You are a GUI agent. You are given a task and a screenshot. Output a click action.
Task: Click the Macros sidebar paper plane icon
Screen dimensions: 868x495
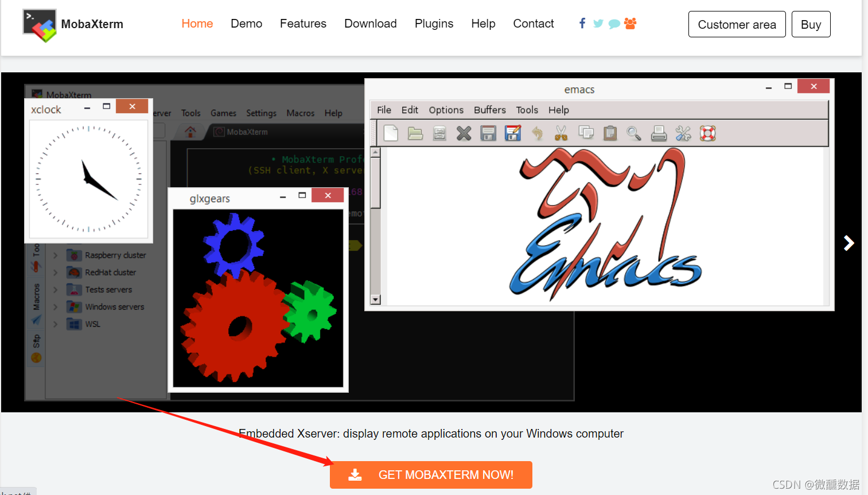[x=36, y=319]
